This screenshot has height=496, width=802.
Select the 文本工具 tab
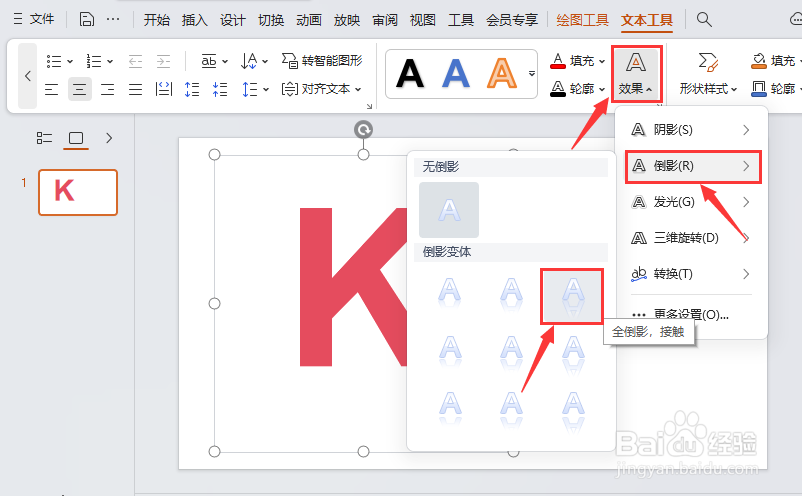coord(647,20)
